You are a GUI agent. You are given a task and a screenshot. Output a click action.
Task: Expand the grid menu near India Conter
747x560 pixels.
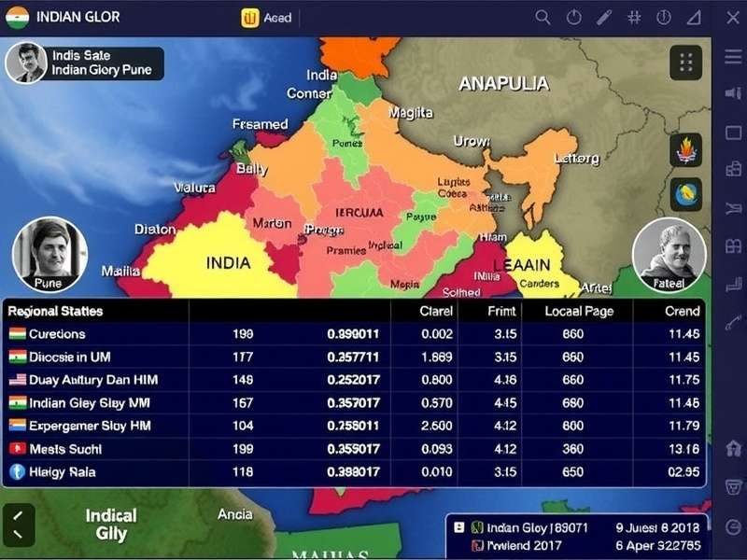coord(687,61)
